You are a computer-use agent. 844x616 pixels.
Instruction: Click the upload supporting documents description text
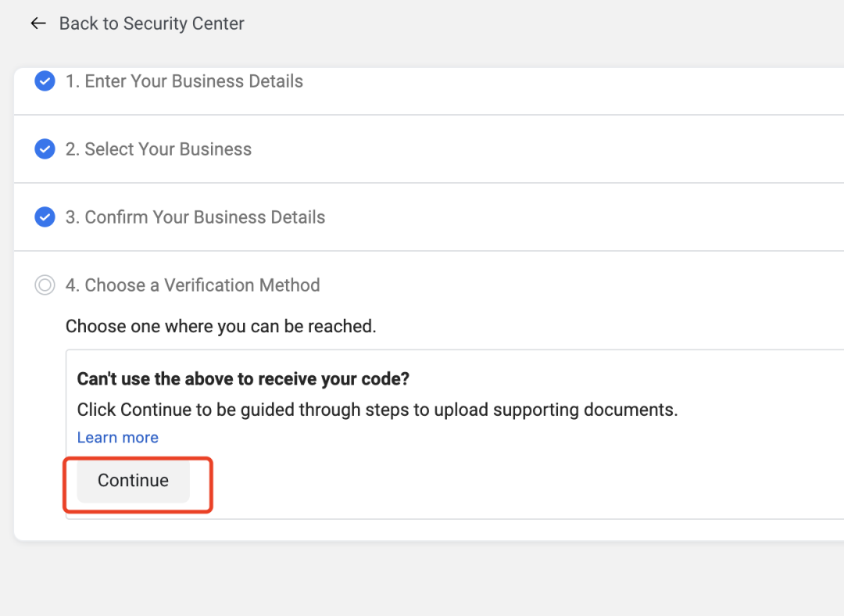pyautogui.click(x=377, y=410)
